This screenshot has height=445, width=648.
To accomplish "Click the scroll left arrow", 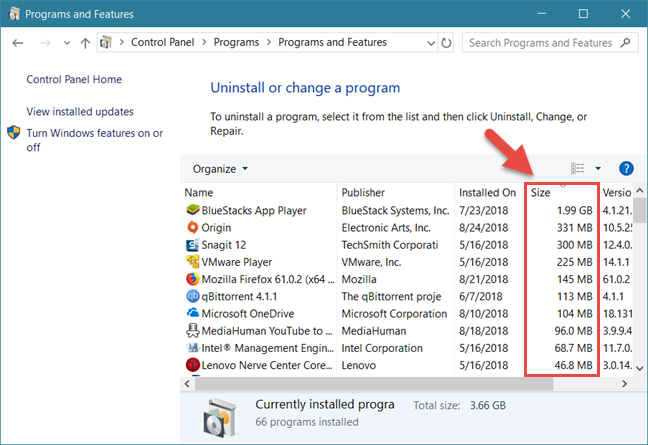I will (187, 384).
